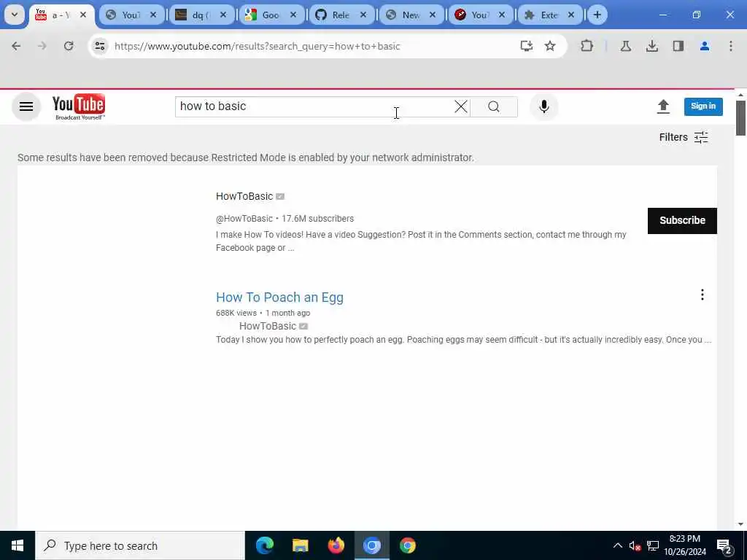Image resolution: width=747 pixels, height=560 pixels.
Task: Select the address bar URL
Action: tap(258, 46)
